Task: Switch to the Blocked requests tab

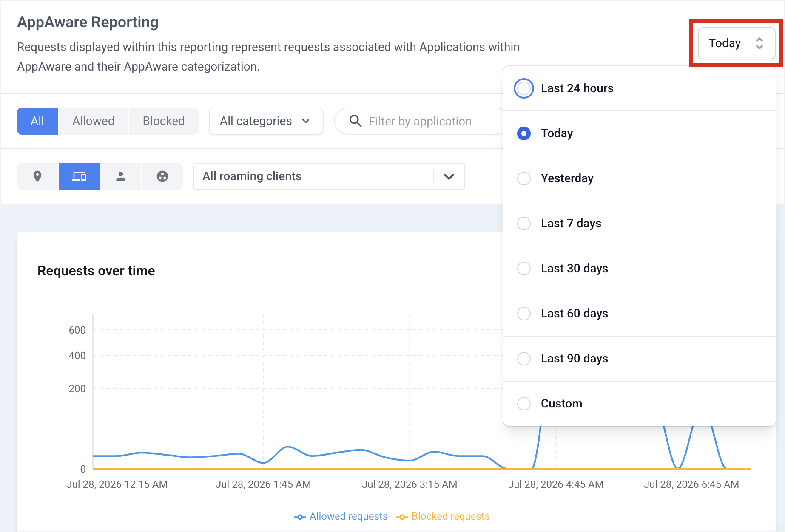Action: [x=164, y=121]
